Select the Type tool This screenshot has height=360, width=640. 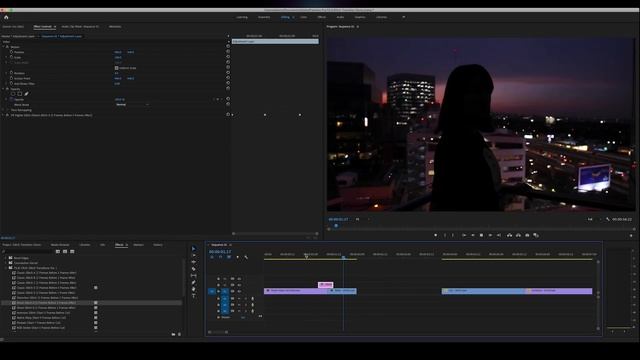(193, 296)
